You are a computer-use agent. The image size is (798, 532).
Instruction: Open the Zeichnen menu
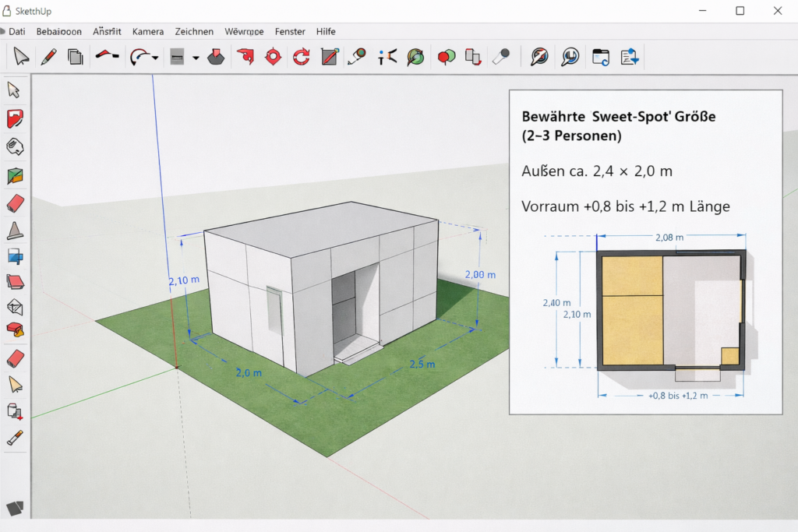click(193, 31)
